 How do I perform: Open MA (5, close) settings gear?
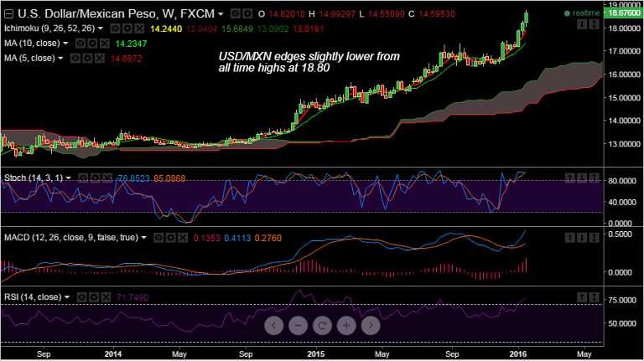pyautogui.click(x=87, y=59)
